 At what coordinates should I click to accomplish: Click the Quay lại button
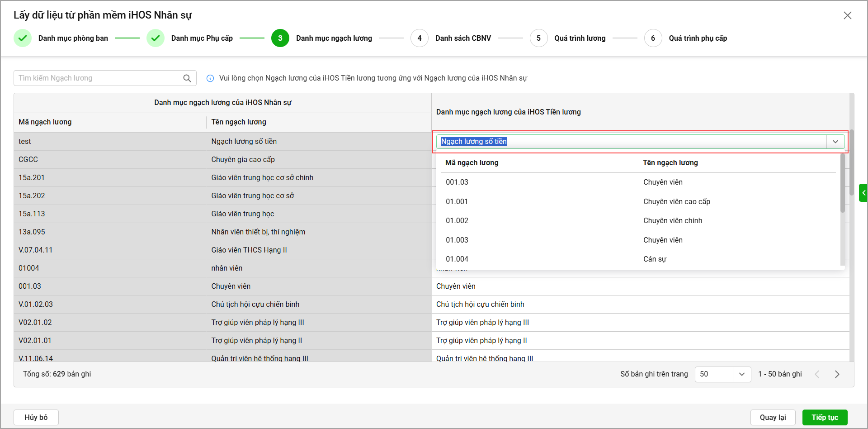coord(773,417)
